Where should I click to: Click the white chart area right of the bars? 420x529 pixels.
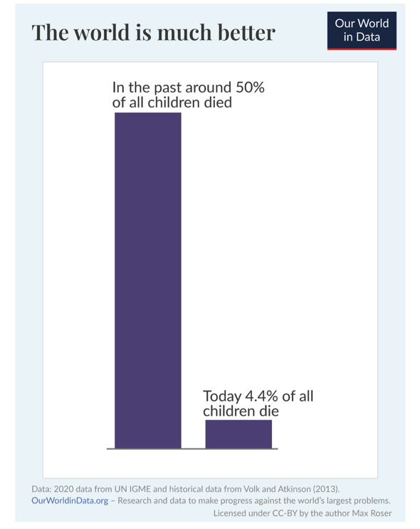coord(325,236)
